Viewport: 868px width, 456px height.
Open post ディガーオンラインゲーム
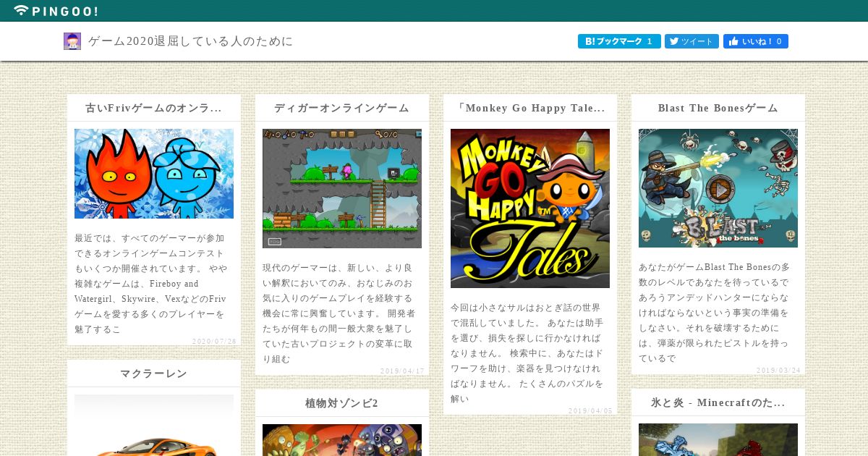coord(341,108)
